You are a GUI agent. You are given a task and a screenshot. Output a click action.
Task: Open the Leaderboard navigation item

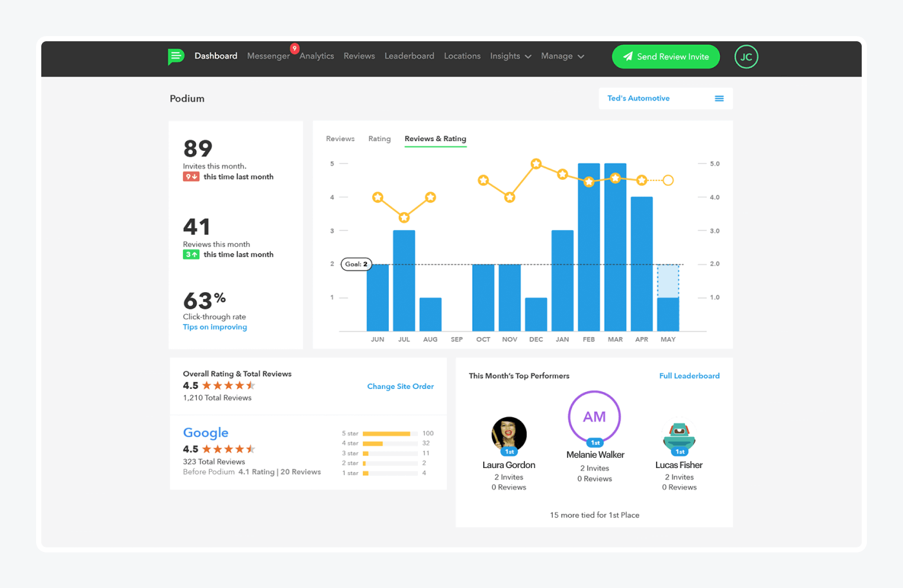(x=409, y=56)
